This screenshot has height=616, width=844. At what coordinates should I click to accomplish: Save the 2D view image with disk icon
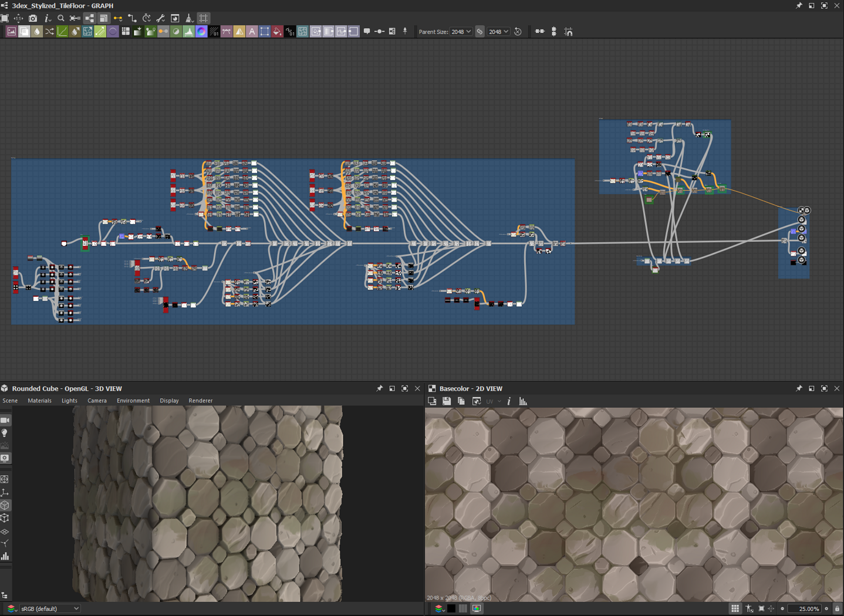coord(447,401)
